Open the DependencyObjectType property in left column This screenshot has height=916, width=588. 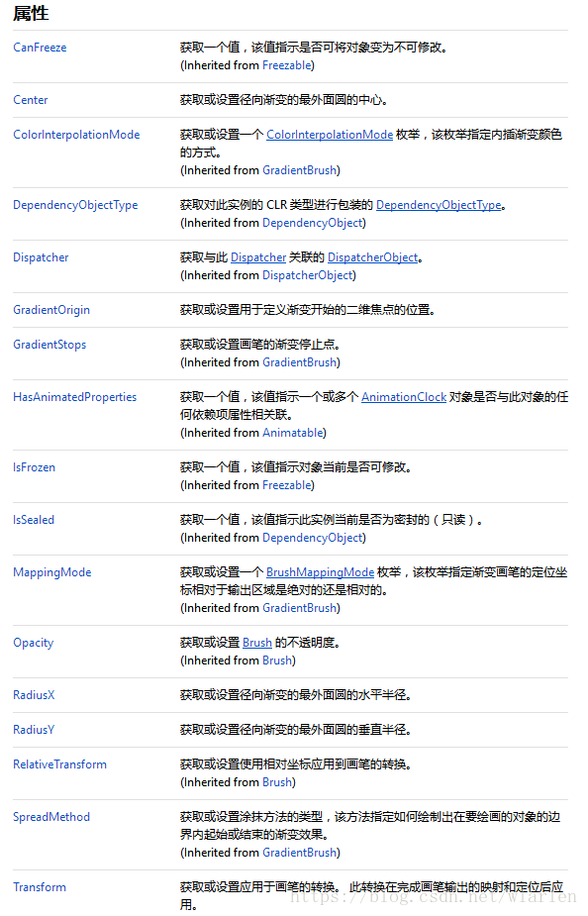point(75,204)
